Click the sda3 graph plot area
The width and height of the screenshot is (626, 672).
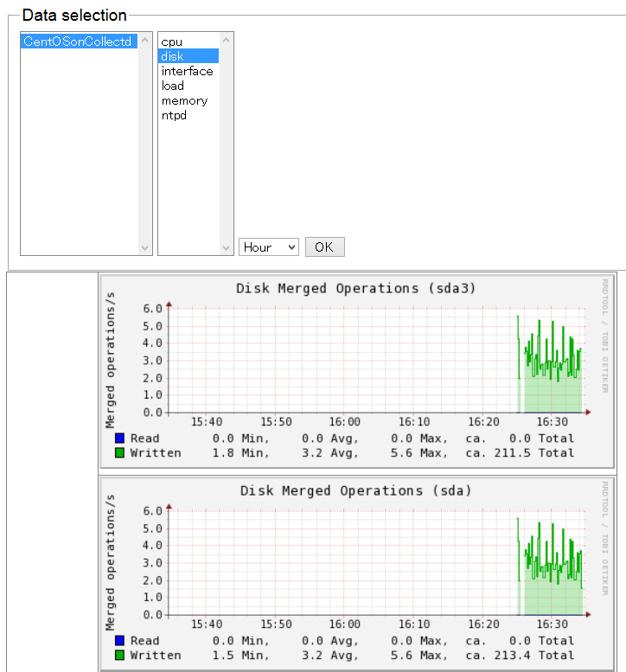(x=377, y=360)
